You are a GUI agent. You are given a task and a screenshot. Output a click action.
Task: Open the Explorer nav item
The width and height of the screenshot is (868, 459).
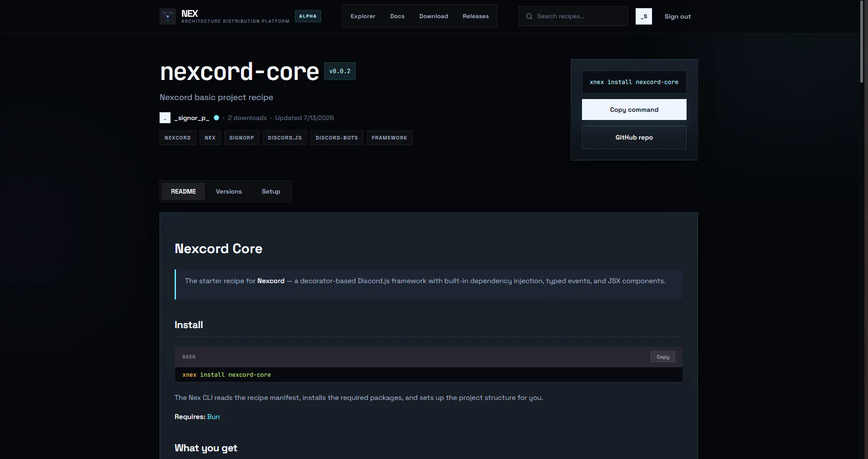click(x=363, y=16)
